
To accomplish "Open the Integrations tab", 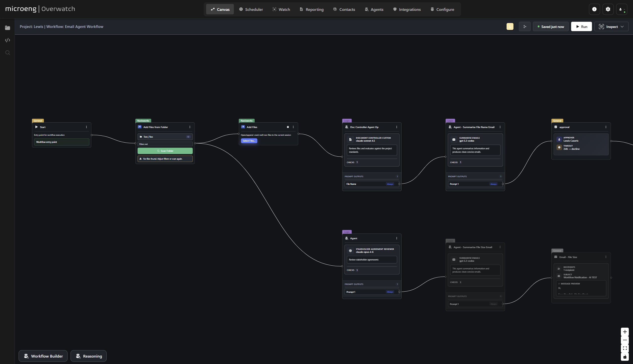I will point(407,9).
